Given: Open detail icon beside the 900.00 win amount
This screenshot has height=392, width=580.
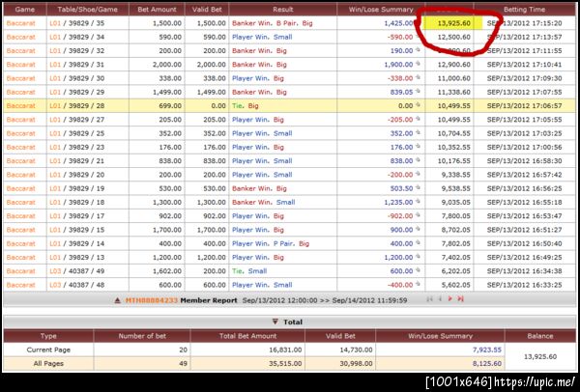Looking at the screenshot, I should point(418,229).
